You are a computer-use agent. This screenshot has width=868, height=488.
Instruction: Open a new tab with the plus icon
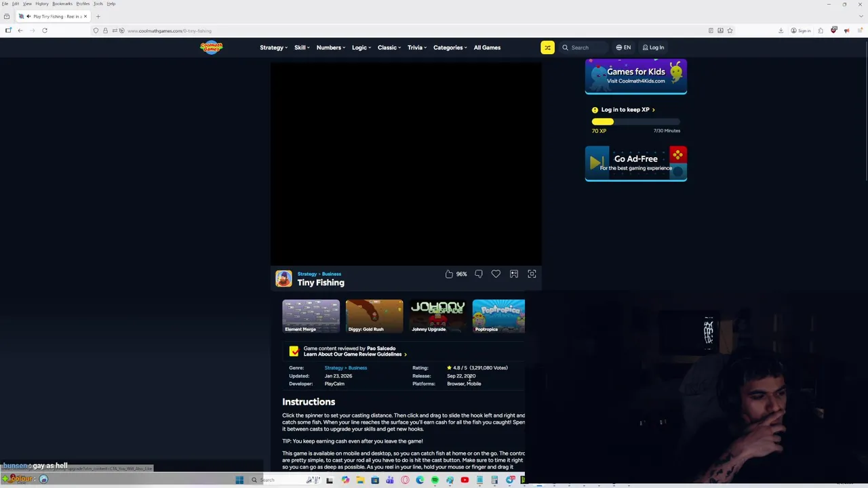click(98, 16)
